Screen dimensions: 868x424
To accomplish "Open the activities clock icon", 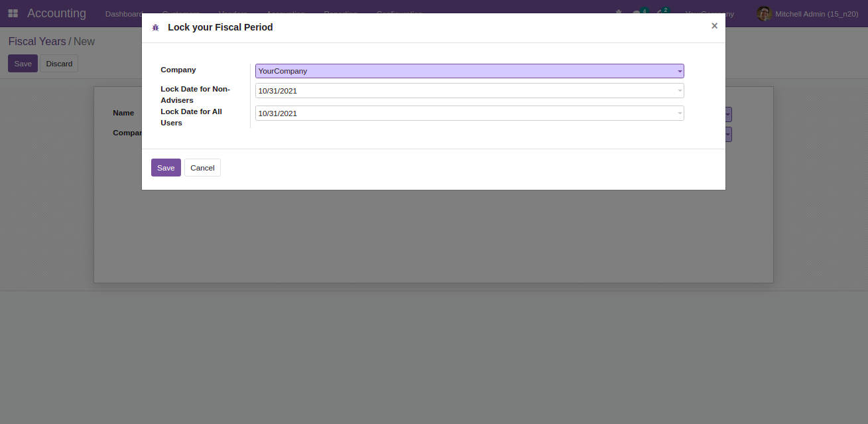I will [661, 13].
